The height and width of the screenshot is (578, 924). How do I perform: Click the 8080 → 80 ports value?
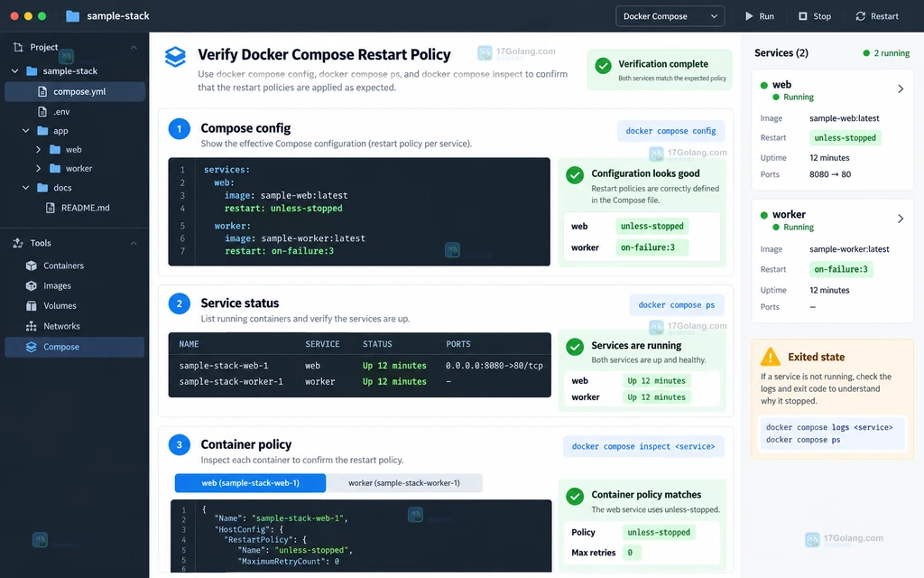click(830, 174)
